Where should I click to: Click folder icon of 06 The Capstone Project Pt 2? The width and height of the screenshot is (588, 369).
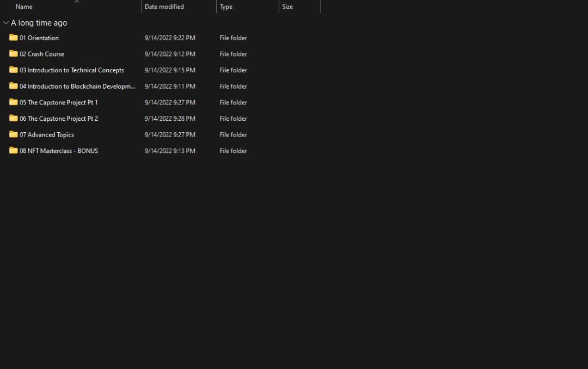[x=14, y=118]
